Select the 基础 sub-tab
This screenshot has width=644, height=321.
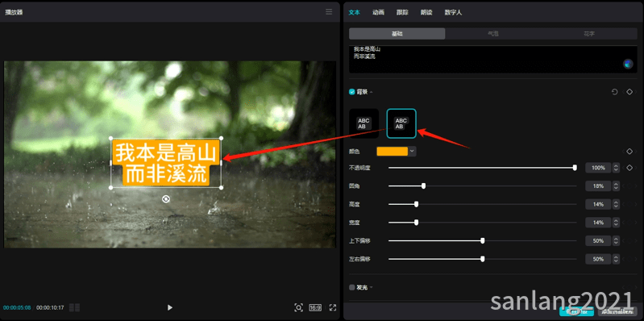pyautogui.click(x=397, y=34)
